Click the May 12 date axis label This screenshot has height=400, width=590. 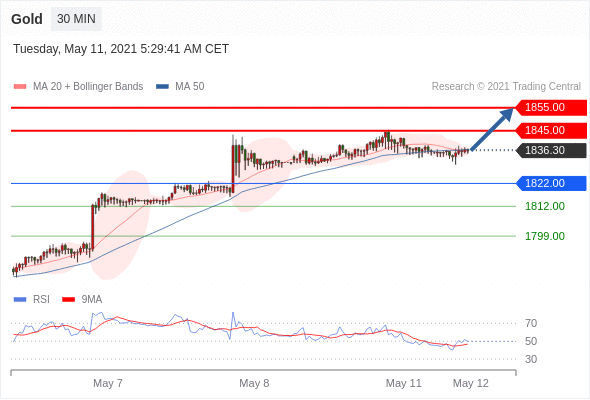(x=470, y=383)
